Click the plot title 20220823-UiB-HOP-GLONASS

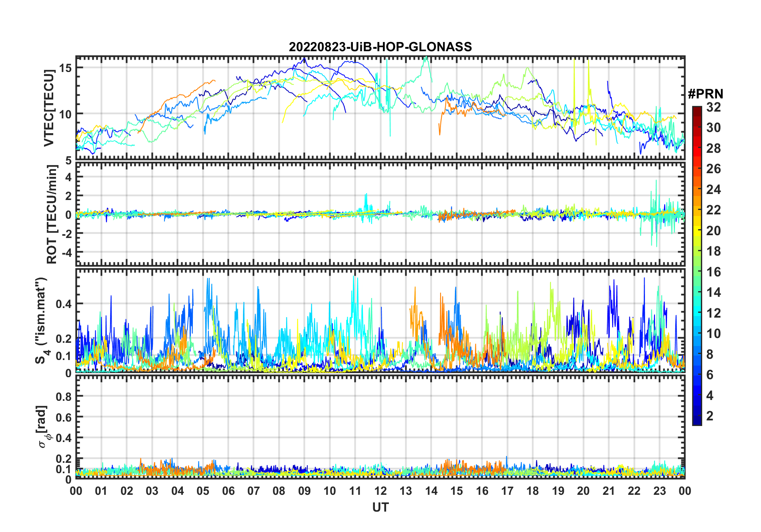(x=380, y=47)
